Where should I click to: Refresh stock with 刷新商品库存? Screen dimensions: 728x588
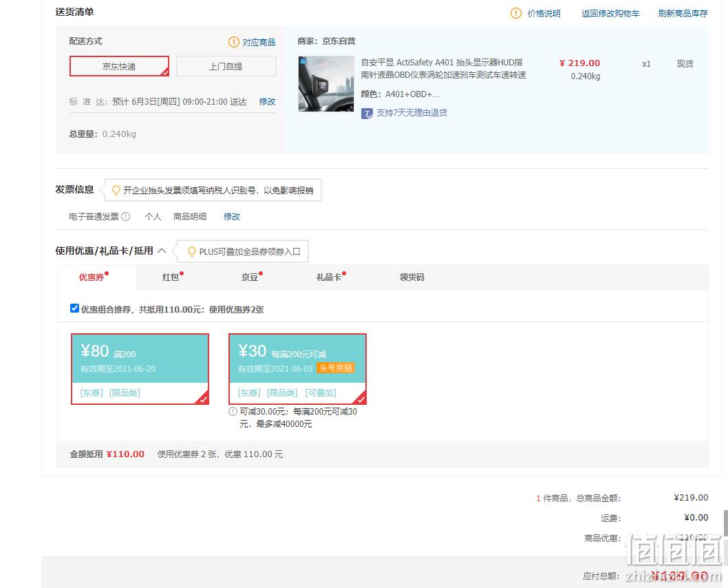(683, 14)
